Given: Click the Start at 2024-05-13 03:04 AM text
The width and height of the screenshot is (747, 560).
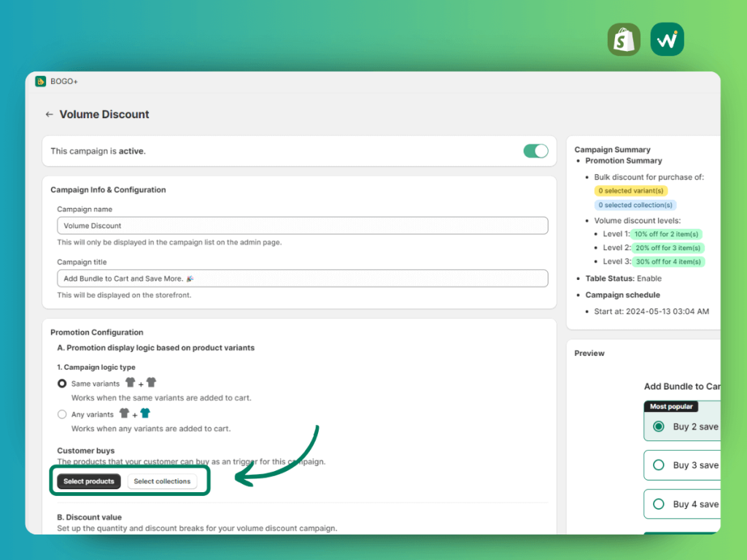Looking at the screenshot, I should coord(651,311).
